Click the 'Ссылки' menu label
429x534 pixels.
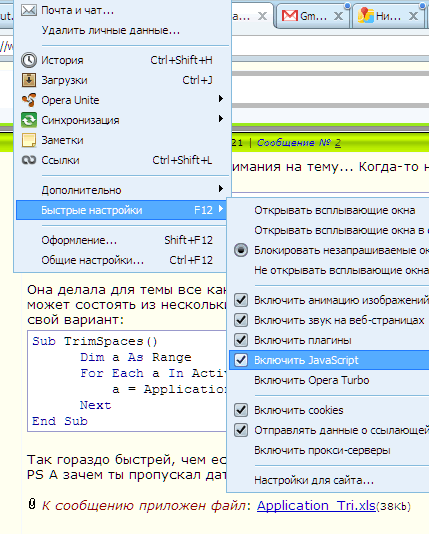(60, 160)
